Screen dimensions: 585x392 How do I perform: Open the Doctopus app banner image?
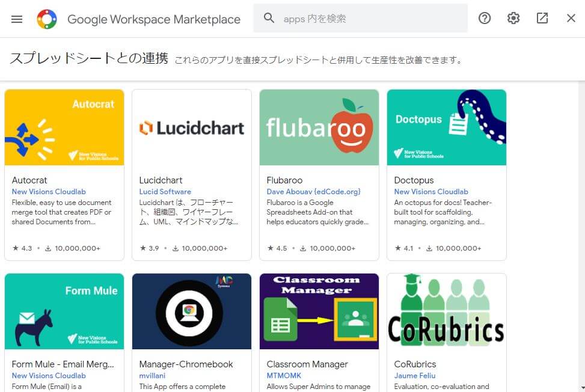point(447,127)
